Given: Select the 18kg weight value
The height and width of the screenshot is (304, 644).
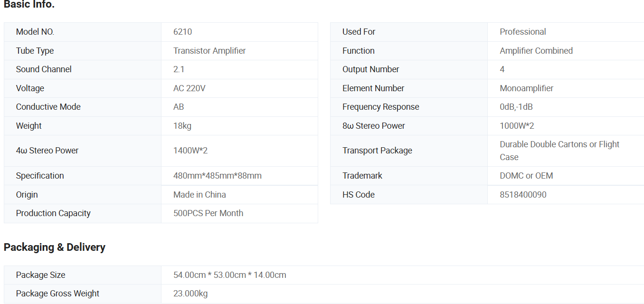Looking at the screenshot, I should coord(182,126).
